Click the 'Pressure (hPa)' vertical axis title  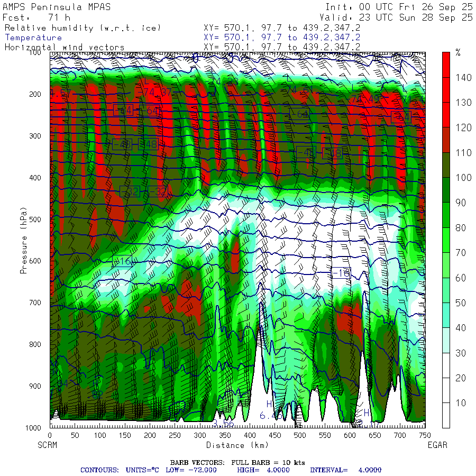pyautogui.click(x=23, y=241)
